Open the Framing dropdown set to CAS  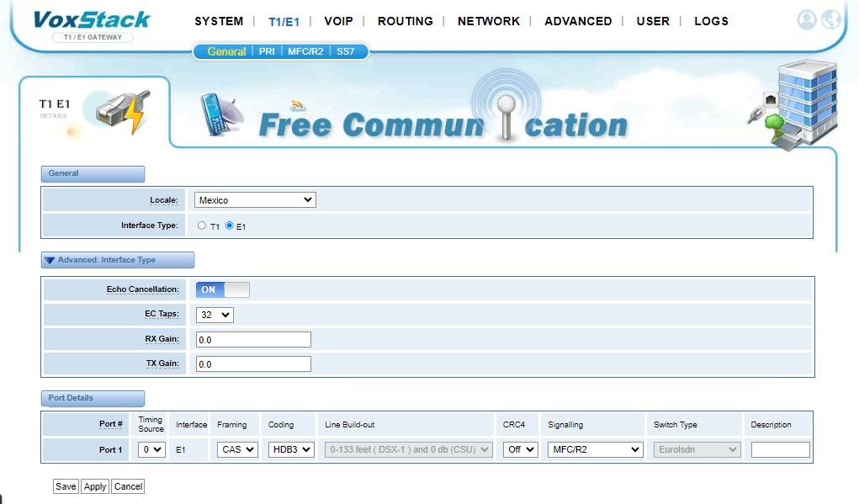[x=237, y=449]
